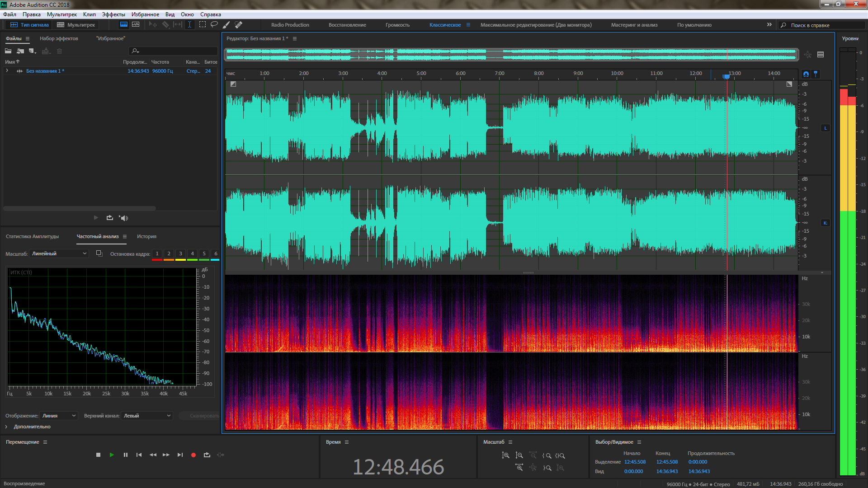
Task: Click the import file icon in Files panel
Action: coord(20,51)
